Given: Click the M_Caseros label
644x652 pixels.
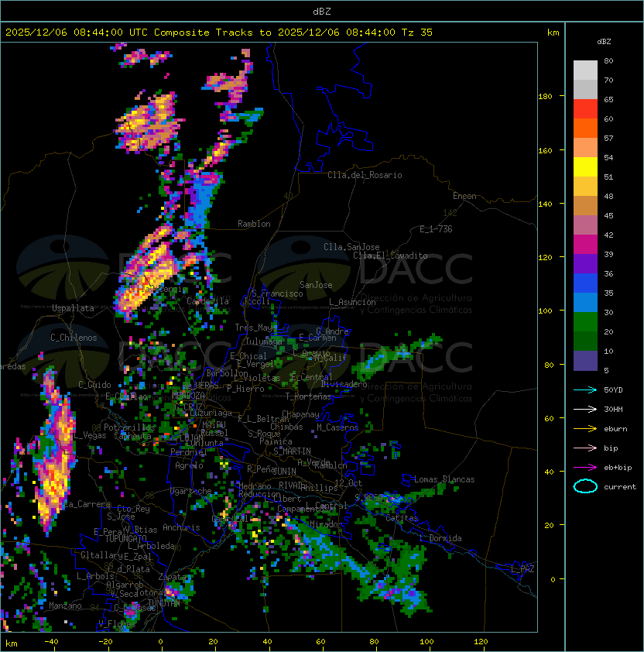Looking at the screenshot, I should (337, 427).
